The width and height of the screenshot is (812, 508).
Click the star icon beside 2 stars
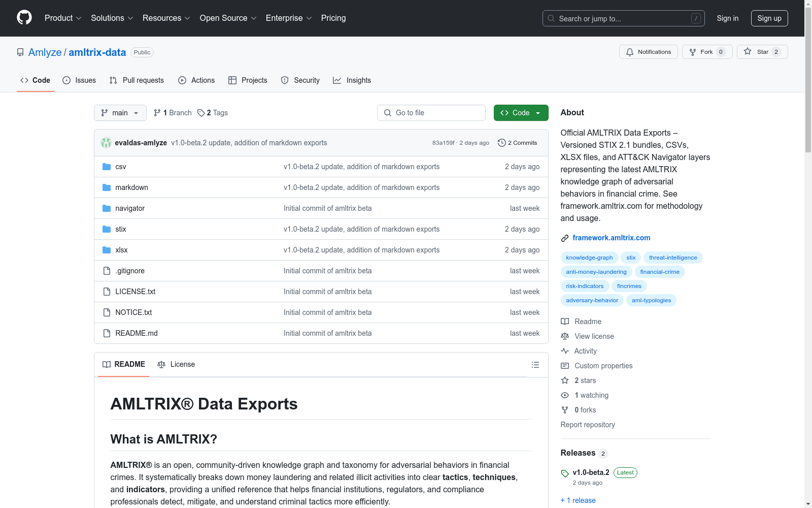click(x=565, y=380)
